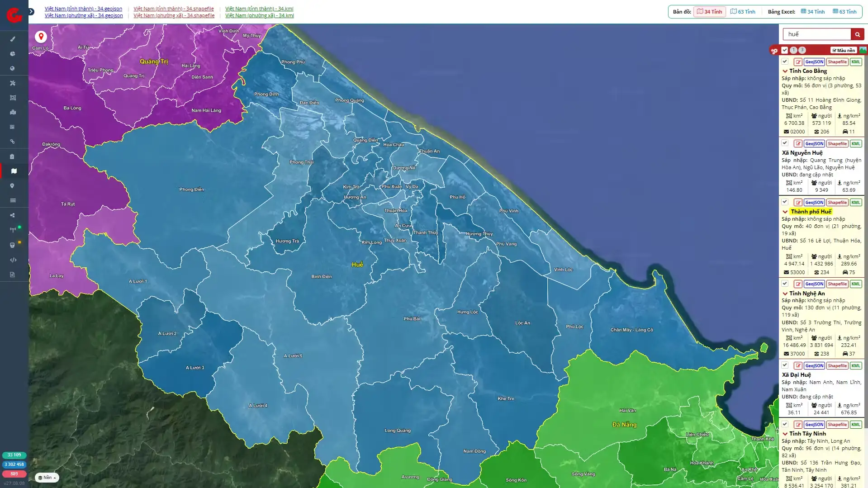Click the red G application logo
This screenshot has height=488, width=868.
14,15
